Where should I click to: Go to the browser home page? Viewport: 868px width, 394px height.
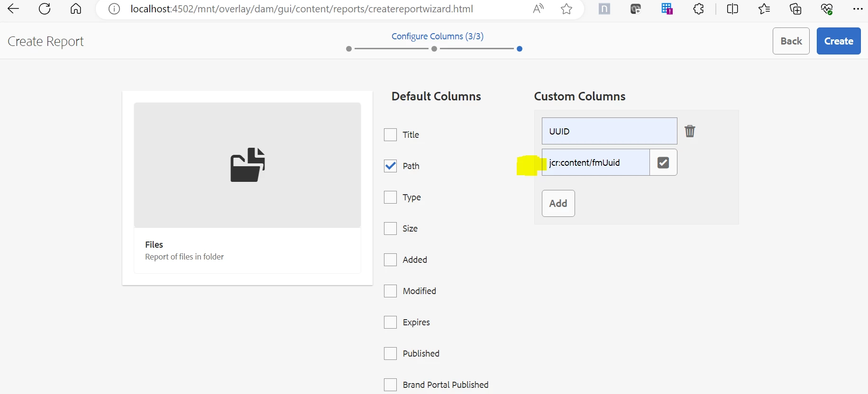pyautogui.click(x=76, y=9)
